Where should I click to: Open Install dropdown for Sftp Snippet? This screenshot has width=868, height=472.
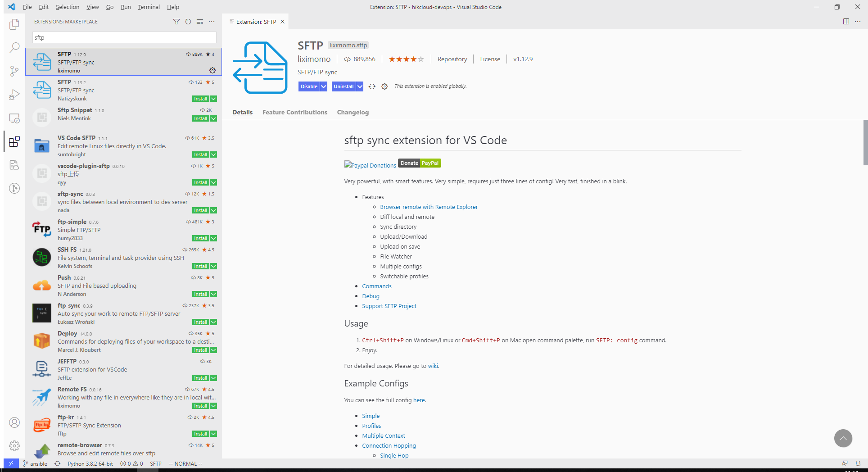coord(213,118)
